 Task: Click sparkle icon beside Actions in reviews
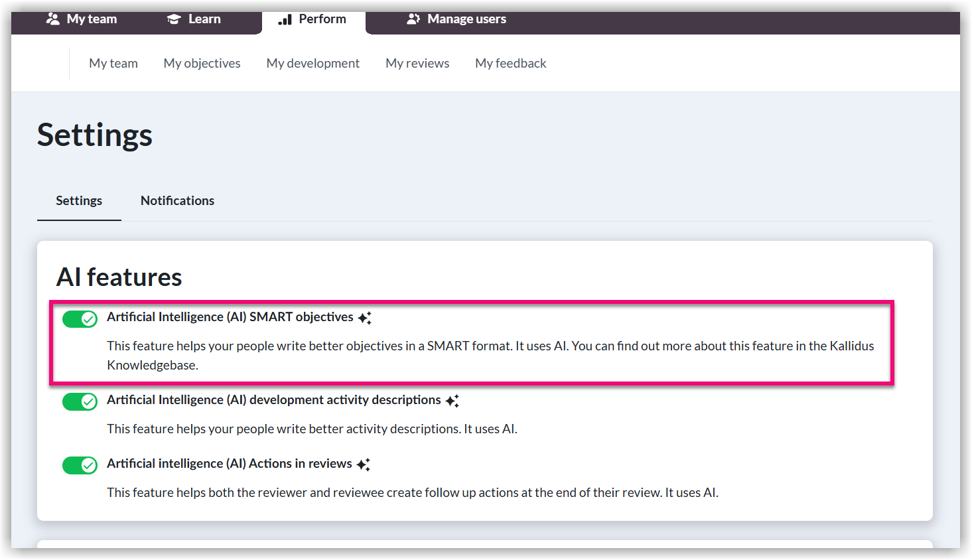tap(363, 464)
